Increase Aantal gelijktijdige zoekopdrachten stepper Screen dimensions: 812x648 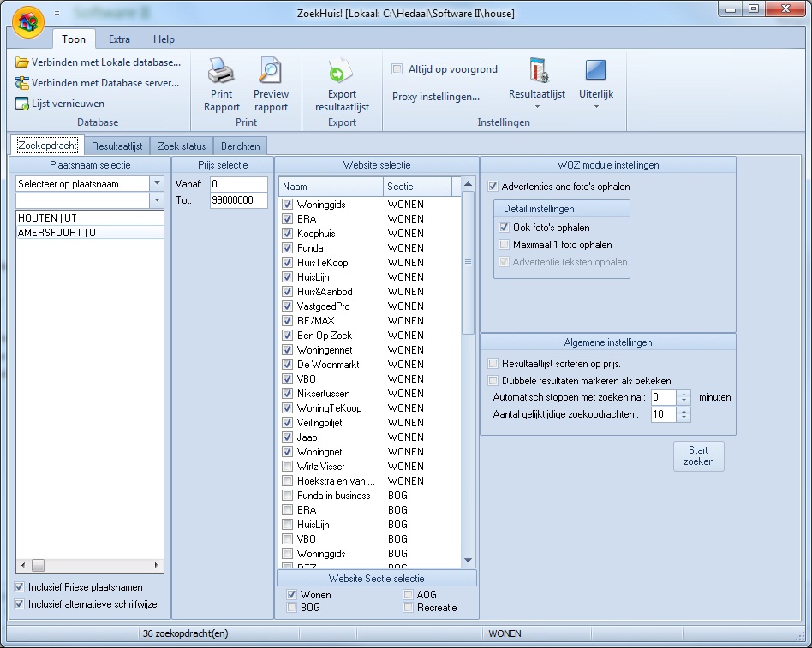point(684,410)
